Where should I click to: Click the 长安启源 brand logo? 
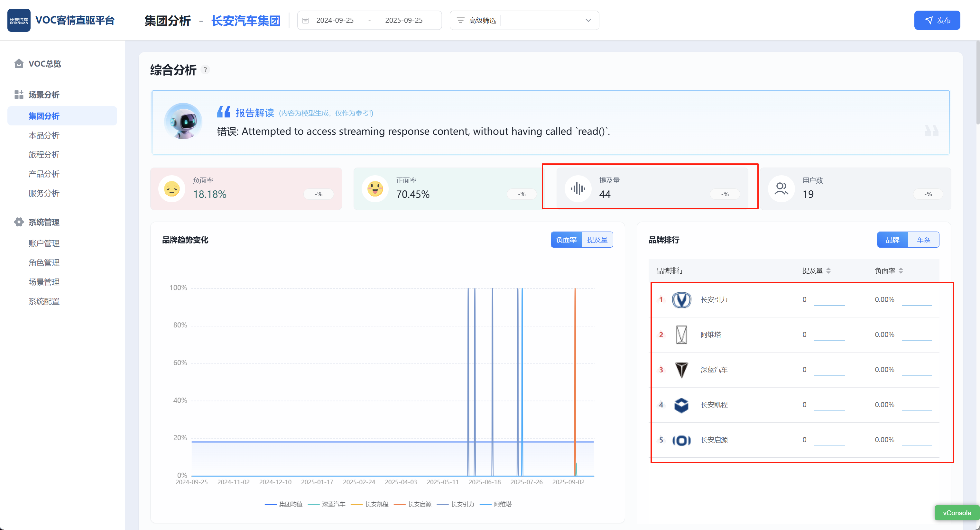coord(681,440)
